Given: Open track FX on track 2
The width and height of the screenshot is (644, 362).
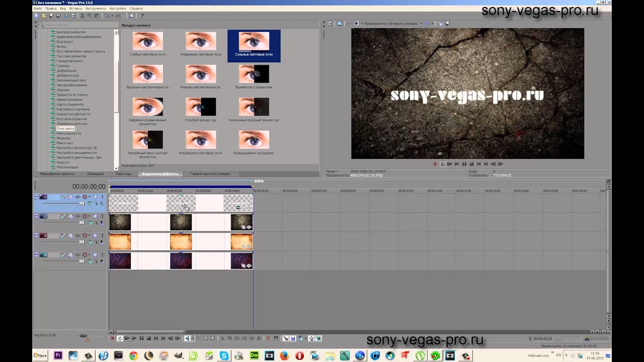Looking at the screenshot, I should 77,216.
